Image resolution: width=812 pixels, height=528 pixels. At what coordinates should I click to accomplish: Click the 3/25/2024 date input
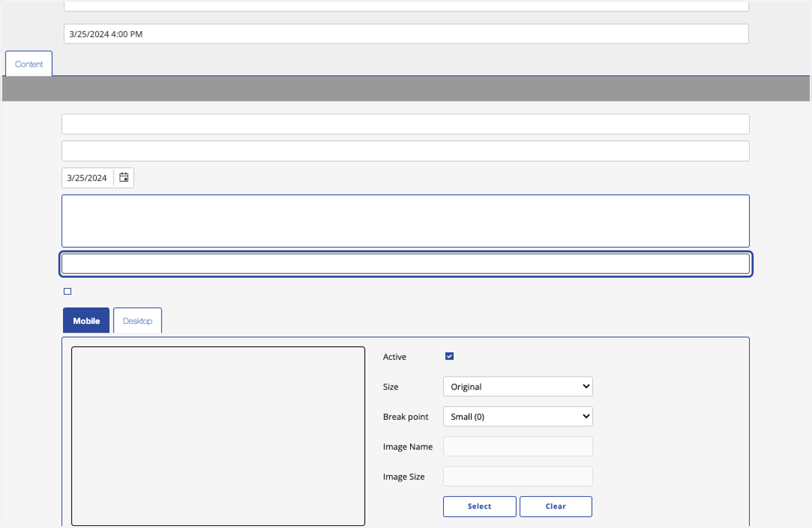click(x=87, y=178)
